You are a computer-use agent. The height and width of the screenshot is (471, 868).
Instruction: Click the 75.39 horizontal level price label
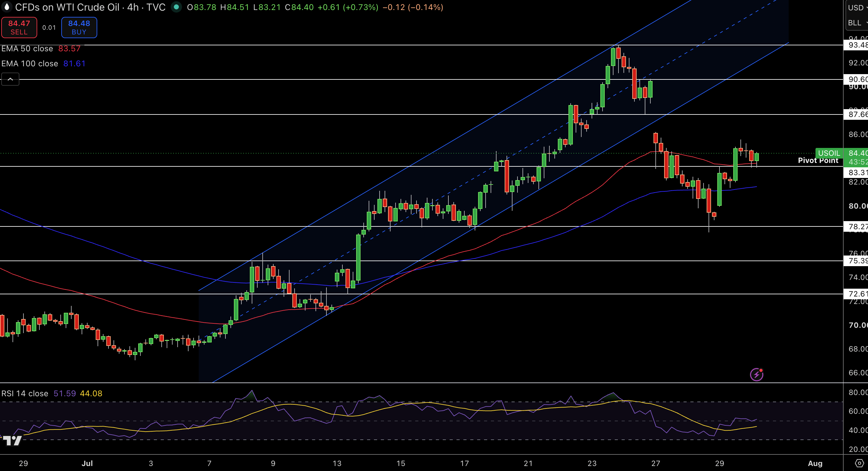(x=856, y=261)
